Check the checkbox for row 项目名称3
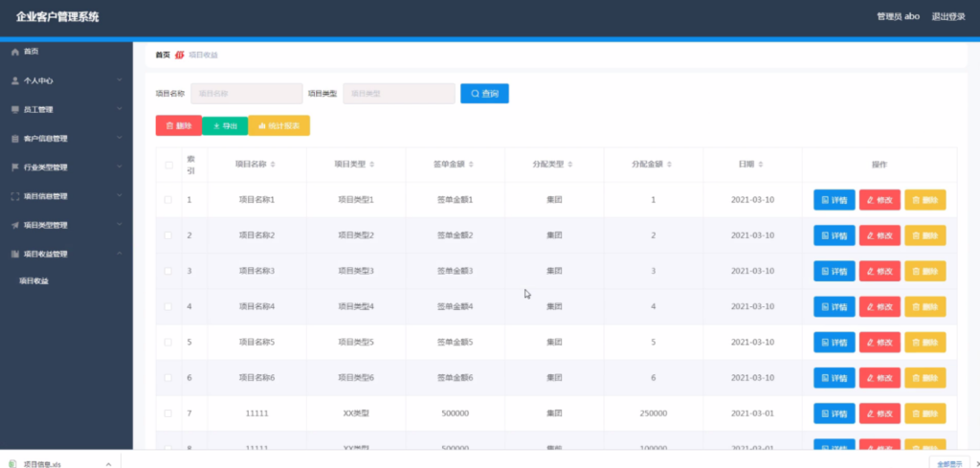Image resolution: width=980 pixels, height=468 pixels. coord(168,271)
